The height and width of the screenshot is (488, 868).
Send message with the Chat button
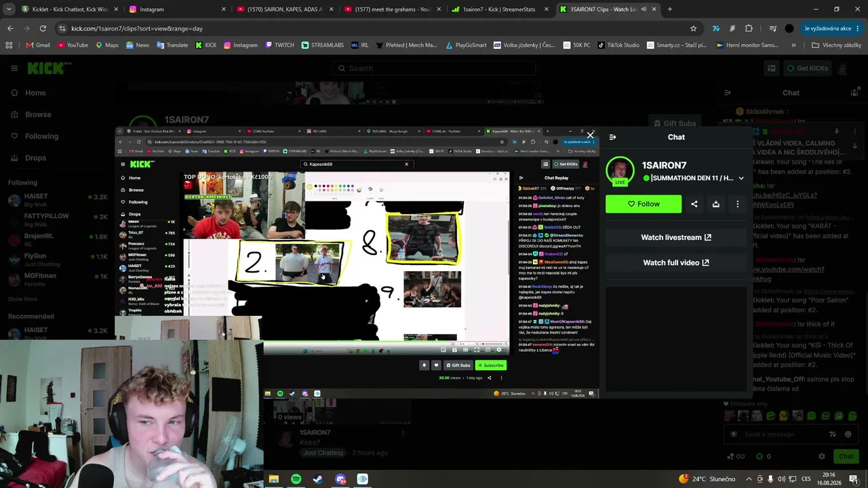point(846,456)
